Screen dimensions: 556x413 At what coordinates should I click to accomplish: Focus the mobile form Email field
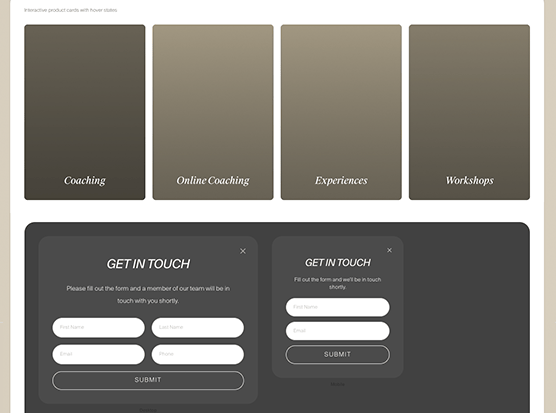[x=338, y=331]
